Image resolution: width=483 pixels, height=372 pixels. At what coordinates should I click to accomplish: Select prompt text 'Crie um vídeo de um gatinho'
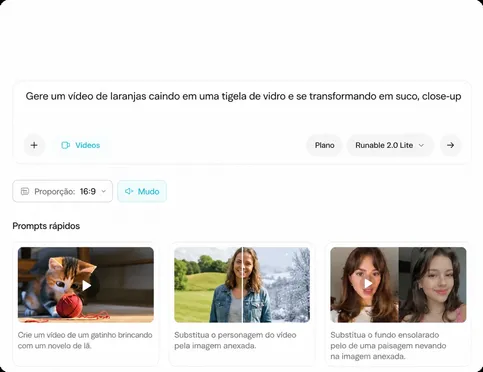(x=66, y=335)
